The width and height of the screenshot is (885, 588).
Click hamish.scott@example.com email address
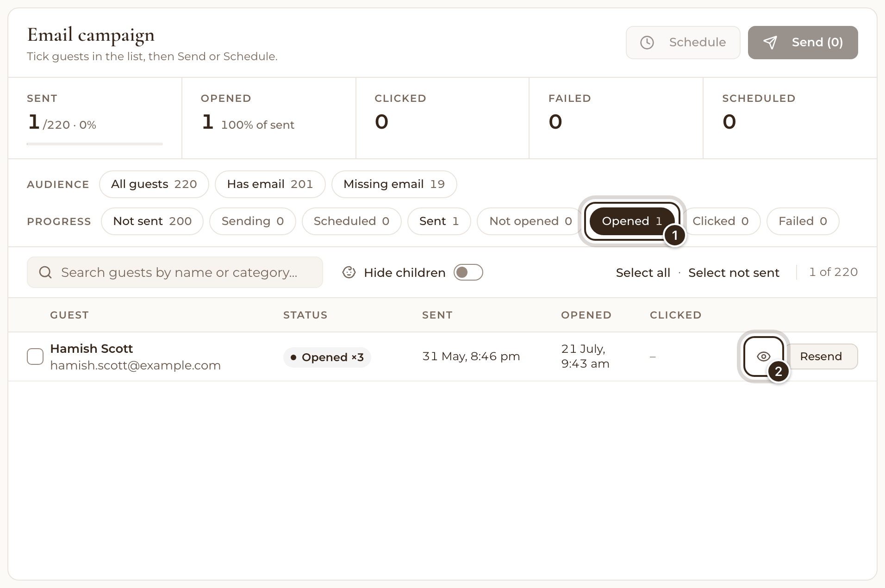click(135, 365)
